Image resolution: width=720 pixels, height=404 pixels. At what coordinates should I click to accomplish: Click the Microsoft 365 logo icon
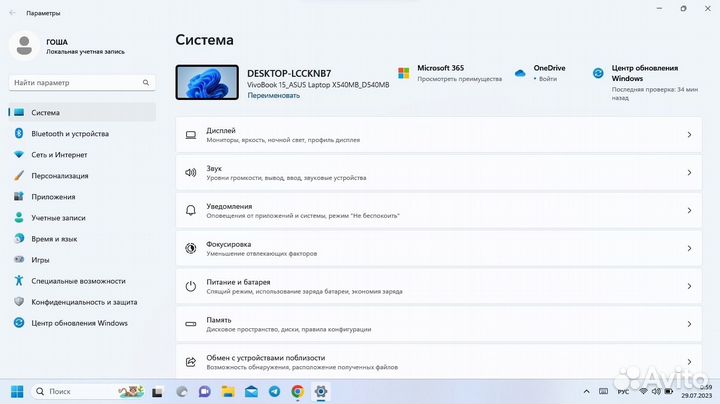point(404,73)
